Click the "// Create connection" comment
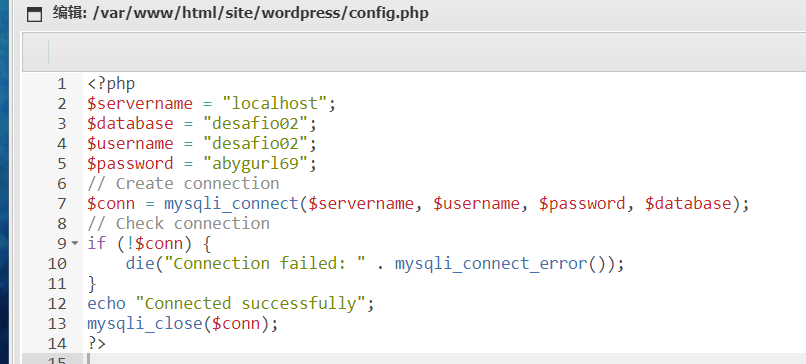 click(183, 184)
